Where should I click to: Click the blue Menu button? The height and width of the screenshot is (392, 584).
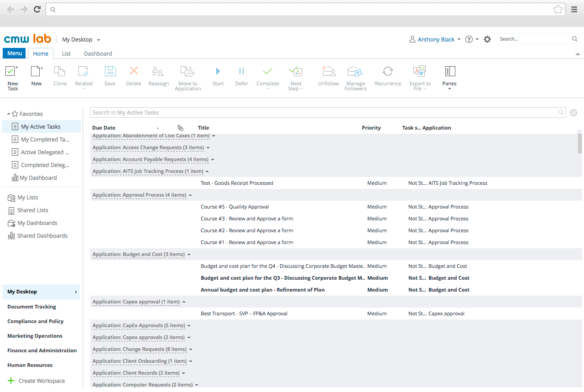pos(15,53)
